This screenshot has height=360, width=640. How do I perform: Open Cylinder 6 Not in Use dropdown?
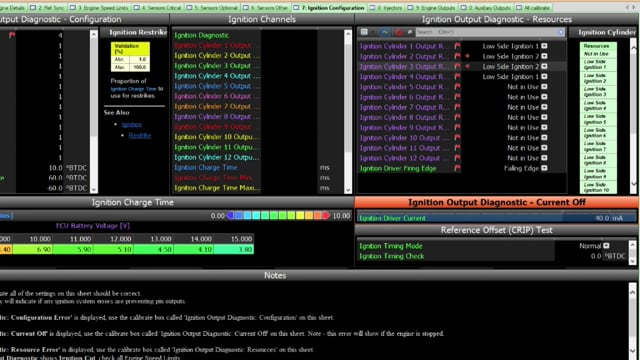point(544,97)
